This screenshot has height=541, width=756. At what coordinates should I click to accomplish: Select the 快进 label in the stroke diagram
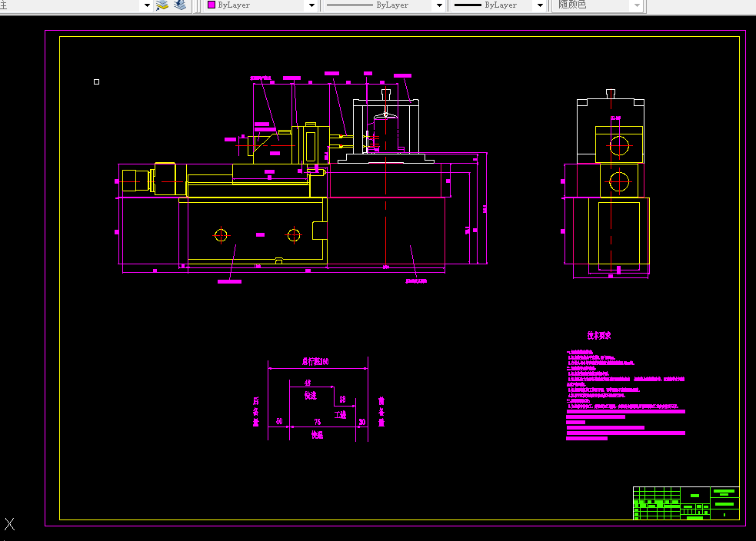(311, 396)
